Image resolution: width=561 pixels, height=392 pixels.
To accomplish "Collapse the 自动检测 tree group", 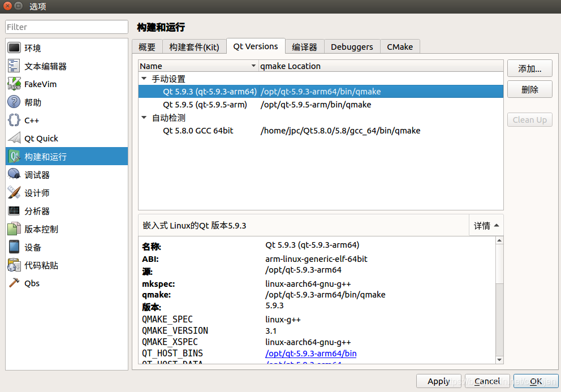I will click(x=144, y=118).
